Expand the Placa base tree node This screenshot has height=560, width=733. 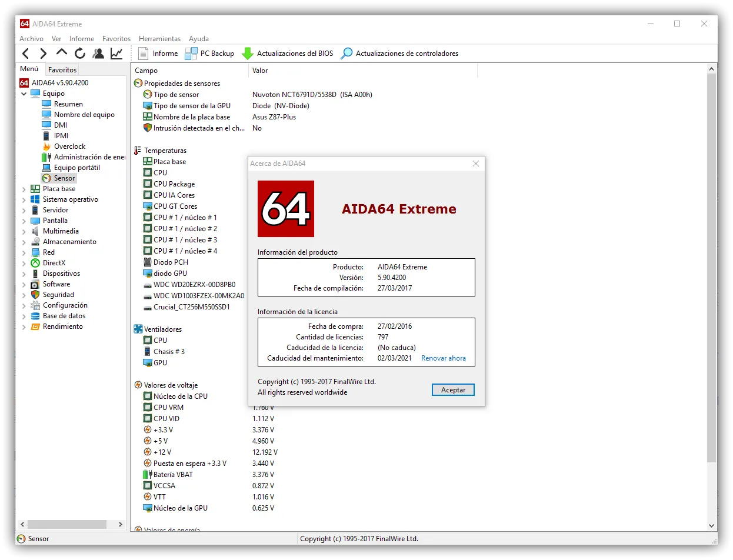(24, 189)
